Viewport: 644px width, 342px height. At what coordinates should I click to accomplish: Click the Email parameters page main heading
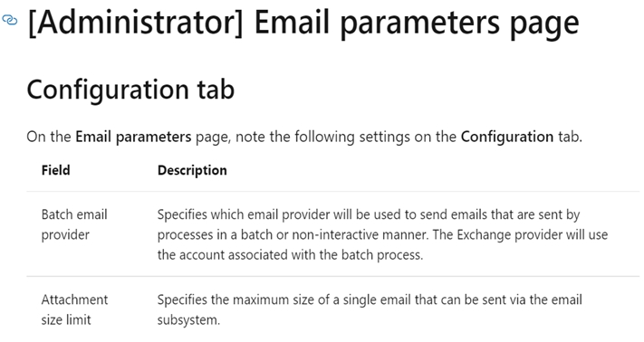tap(303, 24)
